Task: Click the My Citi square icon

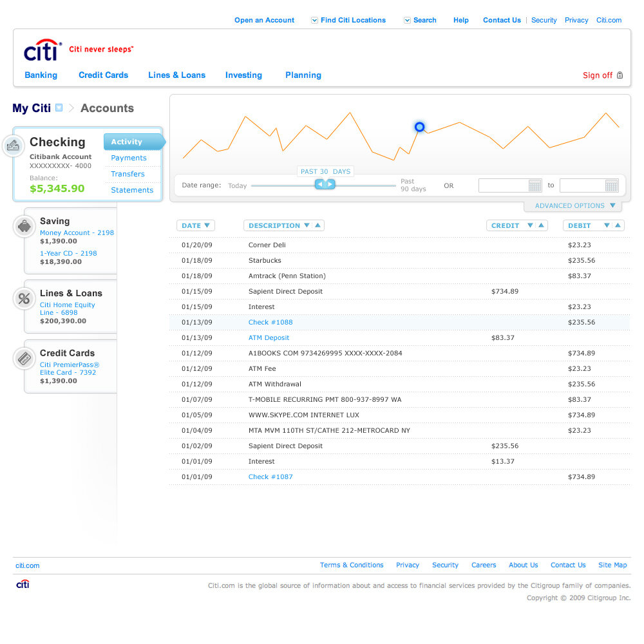Action: point(59,108)
